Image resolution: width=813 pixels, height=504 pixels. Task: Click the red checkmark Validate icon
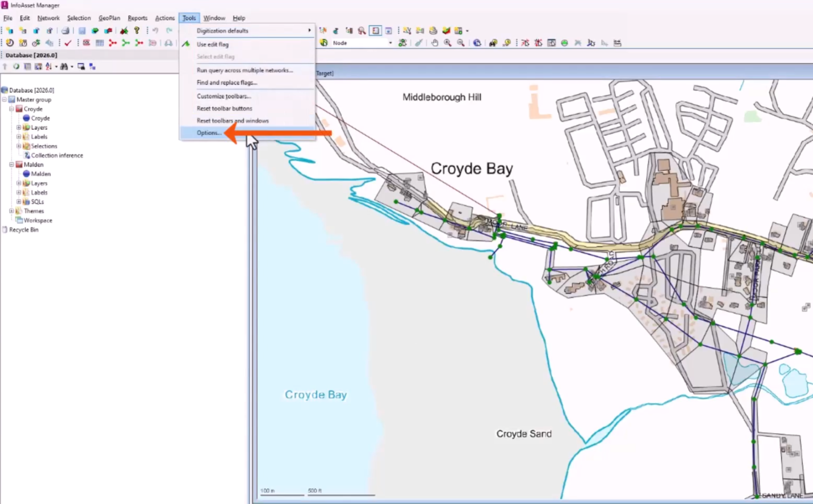tap(68, 43)
